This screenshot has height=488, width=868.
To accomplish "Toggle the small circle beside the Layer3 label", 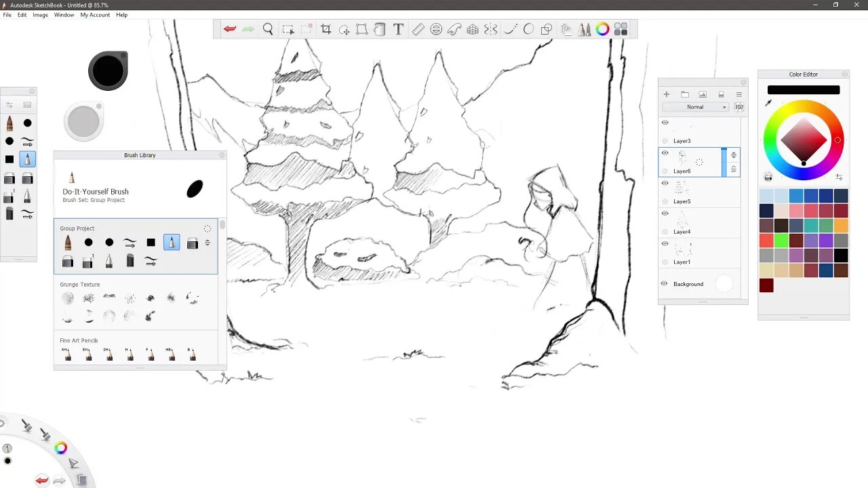I will click(x=665, y=141).
